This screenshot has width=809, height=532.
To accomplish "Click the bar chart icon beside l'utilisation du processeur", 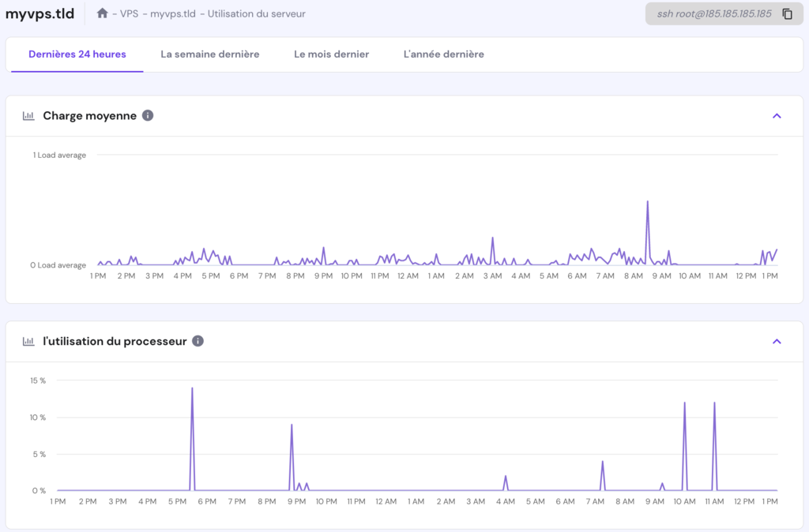I will (28, 341).
